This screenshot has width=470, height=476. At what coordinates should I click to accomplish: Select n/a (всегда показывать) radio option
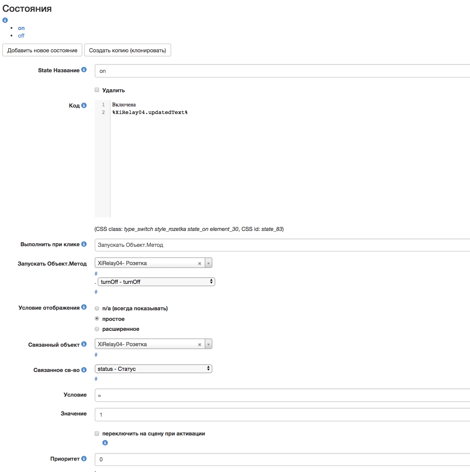point(97,308)
